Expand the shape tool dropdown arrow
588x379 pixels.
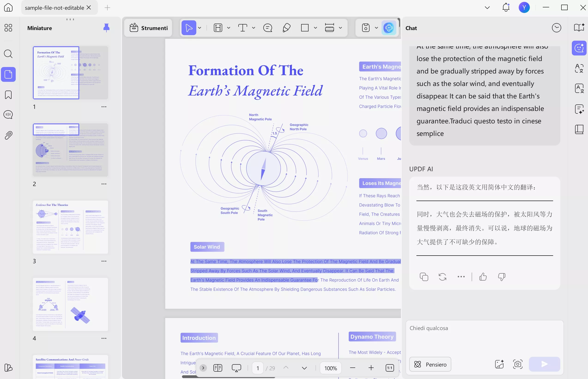point(315,28)
